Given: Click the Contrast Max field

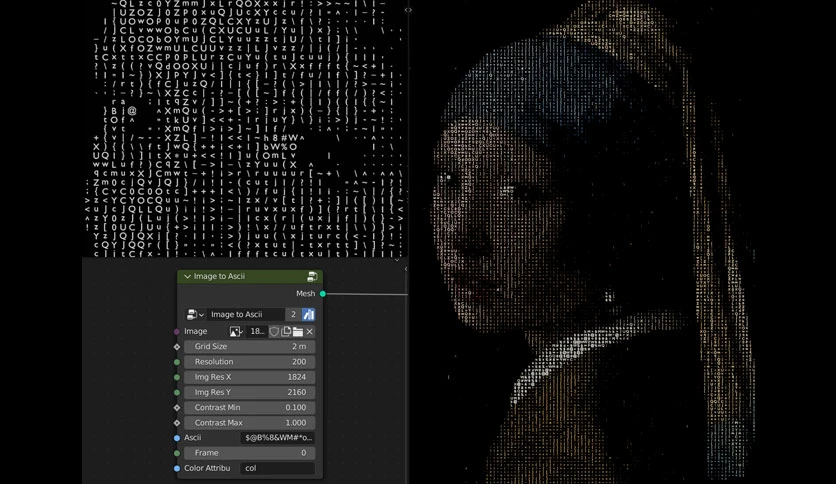Looking at the screenshot, I should [x=250, y=423].
